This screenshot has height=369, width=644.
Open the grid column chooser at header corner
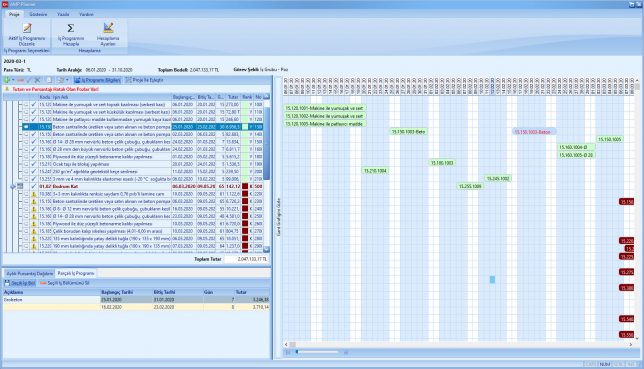pyautogui.click(x=266, y=97)
